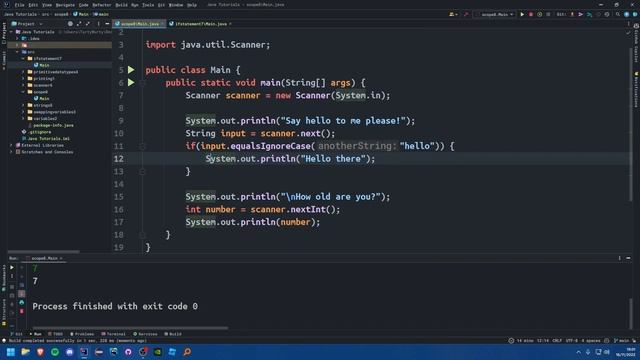Click the horizontal scrollbar in the Run console

point(130,328)
